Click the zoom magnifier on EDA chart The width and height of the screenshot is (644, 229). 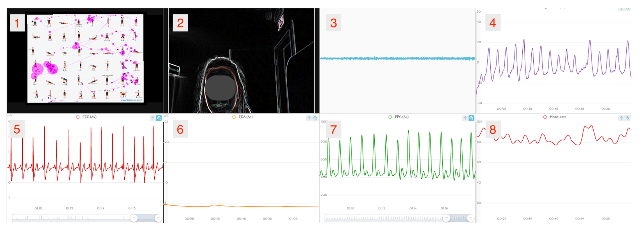[315, 118]
